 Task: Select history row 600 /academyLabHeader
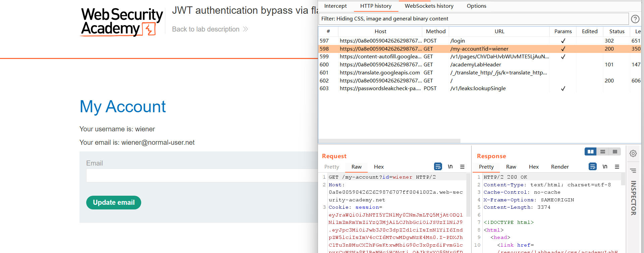point(480,65)
